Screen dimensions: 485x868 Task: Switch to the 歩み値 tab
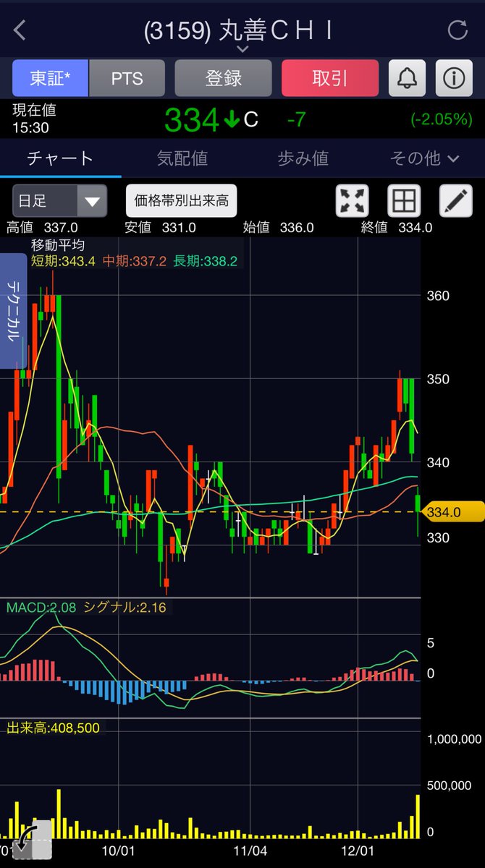[303, 158]
